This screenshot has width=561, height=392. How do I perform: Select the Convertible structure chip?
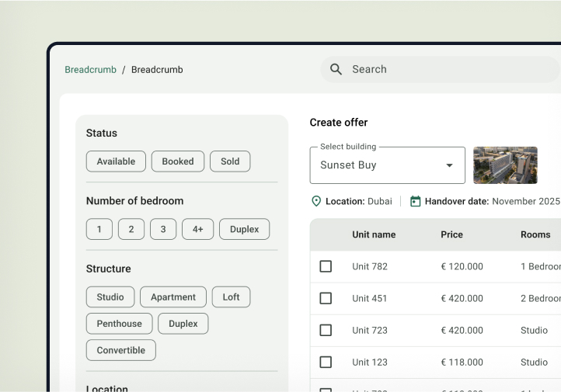(x=121, y=350)
